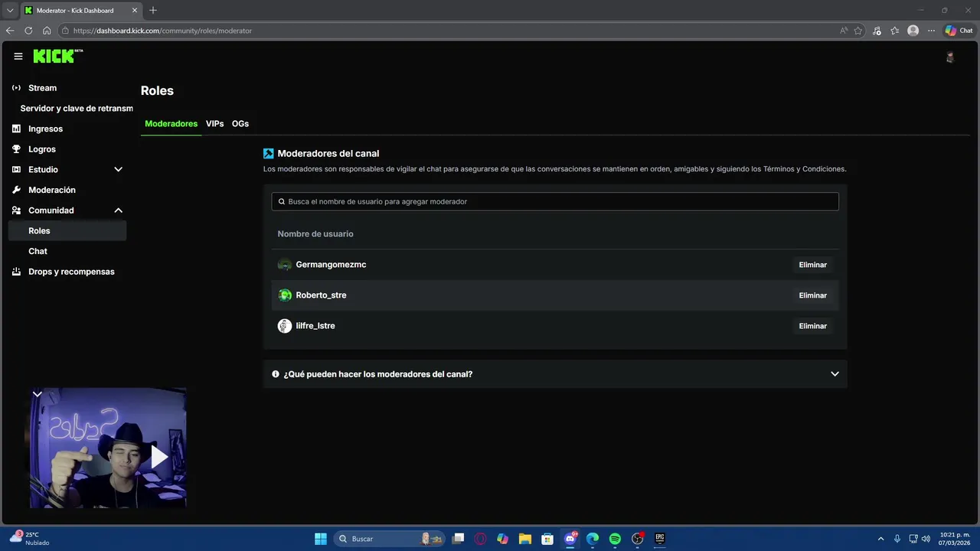Reload the page
Image resolution: width=980 pixels, height=551 pixels.
[x=28, y=31]
